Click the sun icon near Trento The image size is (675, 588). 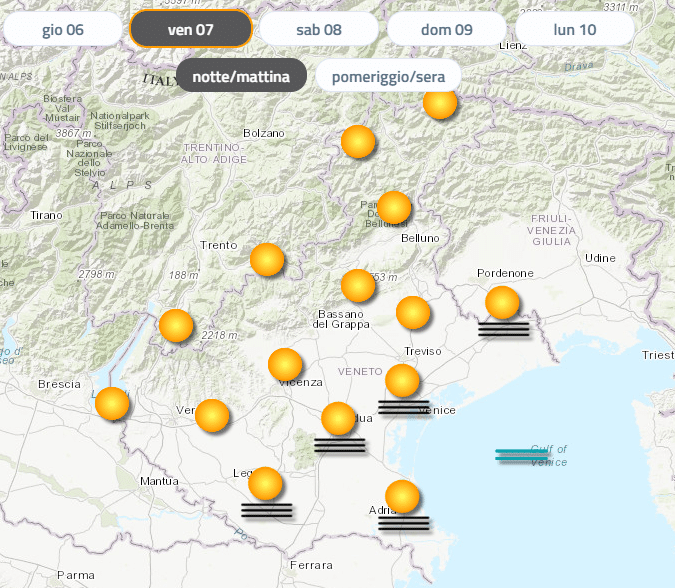click(267, 260)
